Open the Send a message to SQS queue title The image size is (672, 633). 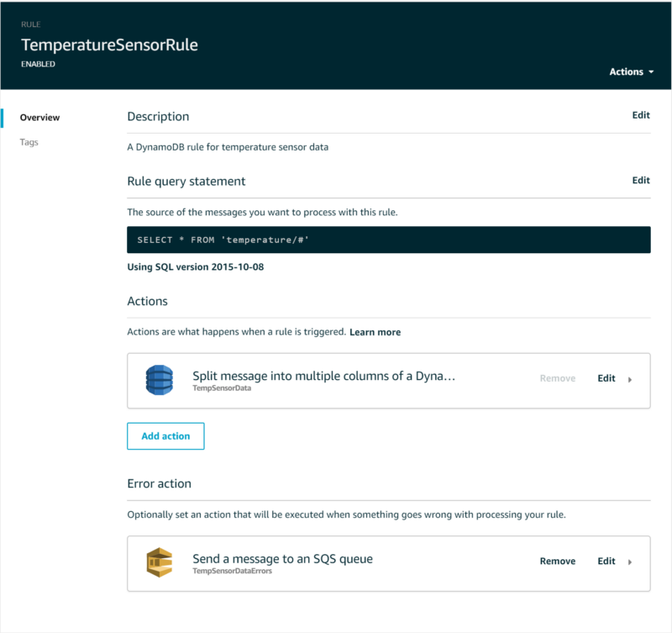point(282,559)
